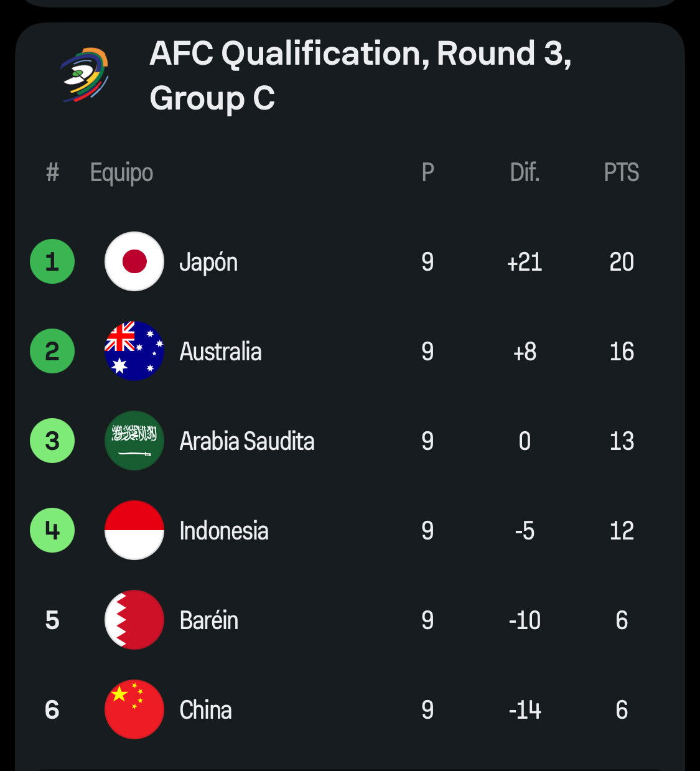
Task: Open the Japón team row
Action: tap(350, 261)
